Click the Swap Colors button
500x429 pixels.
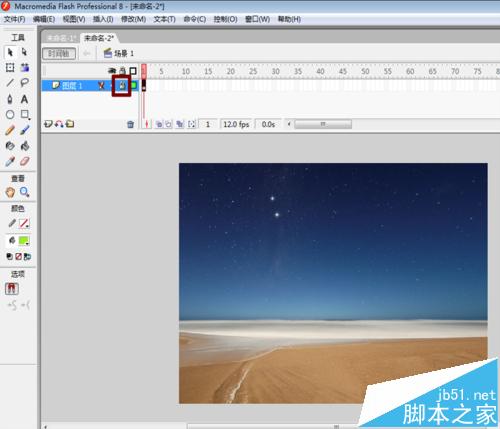tap(27, 256)
